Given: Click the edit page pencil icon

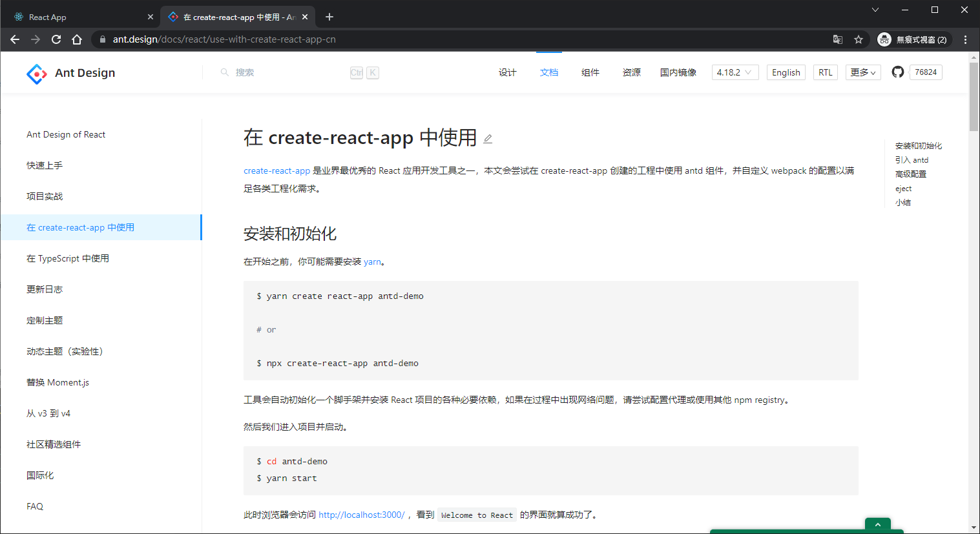Looking at the screenshot, I should (x=488, y=139).
